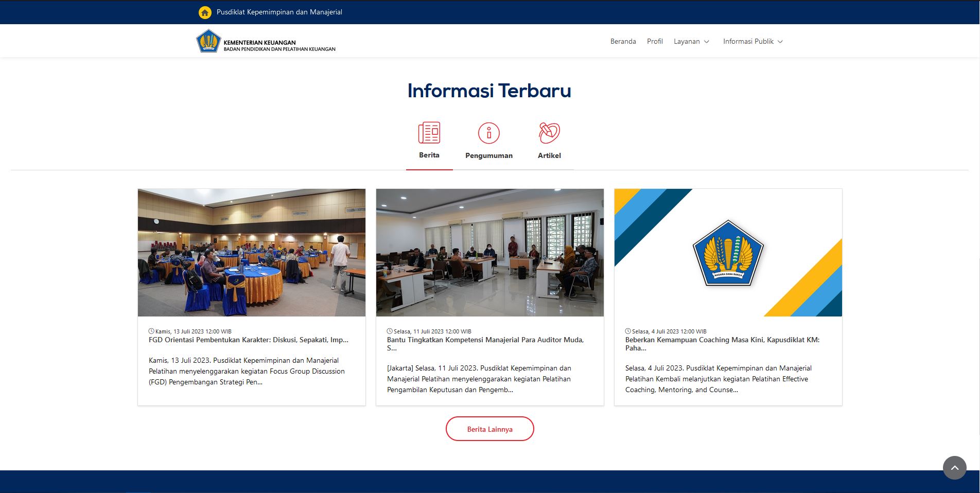Open the Beranda menu item
The image size is (980, 493).
[x=623, y=41]
